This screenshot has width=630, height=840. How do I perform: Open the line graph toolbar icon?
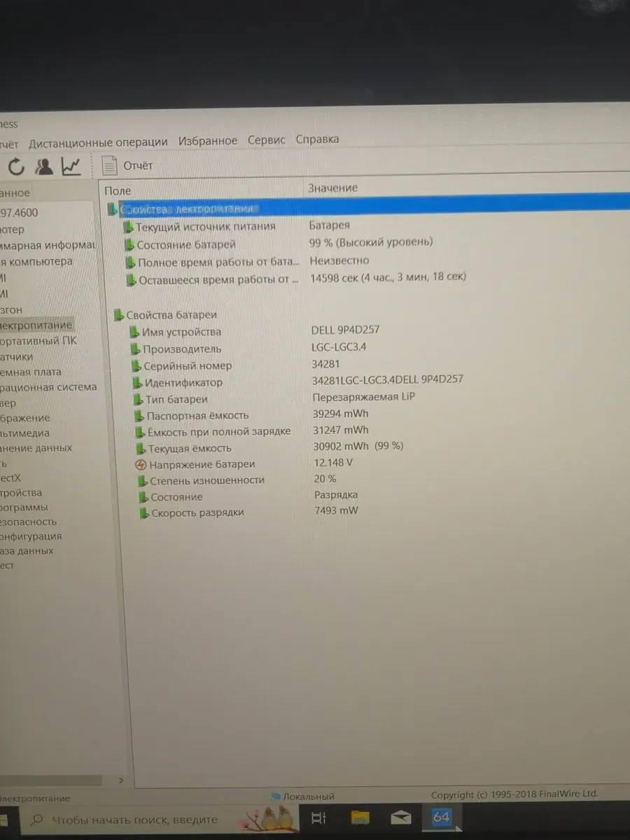(x=71, y=167)
